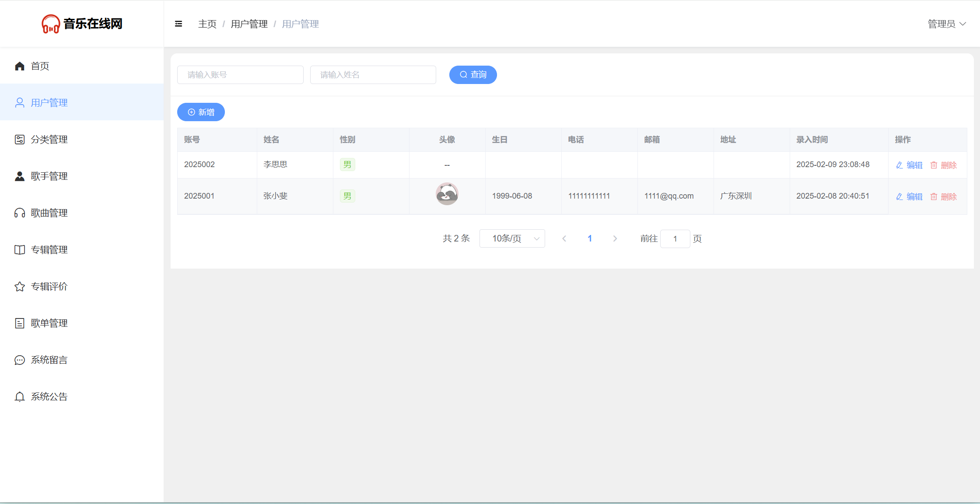Edit the user 李思思 row
The height and width of the screenshot is (504, 980).
point(909,165)
